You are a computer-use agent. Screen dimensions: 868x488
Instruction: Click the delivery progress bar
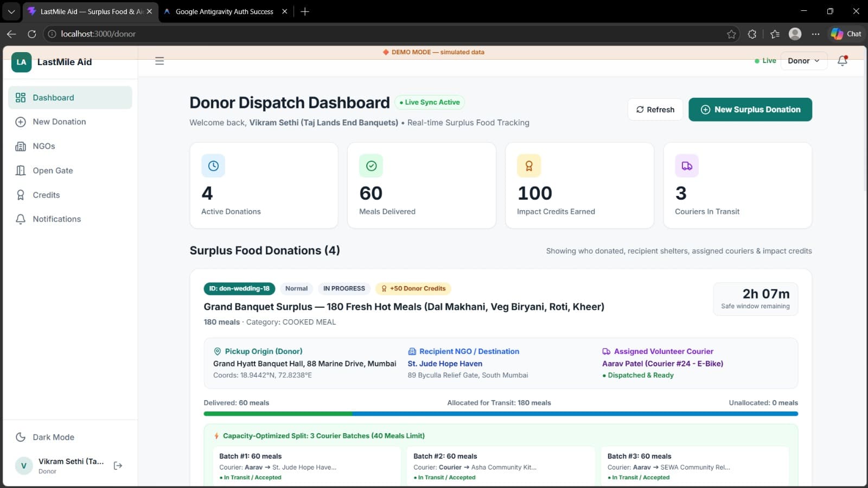tap(501, 414)
